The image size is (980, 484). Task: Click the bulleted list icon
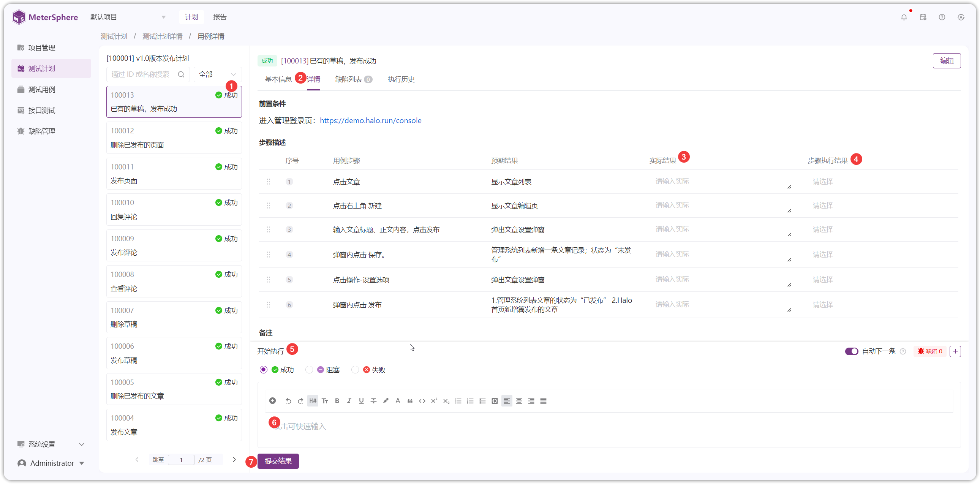(458, 401)
